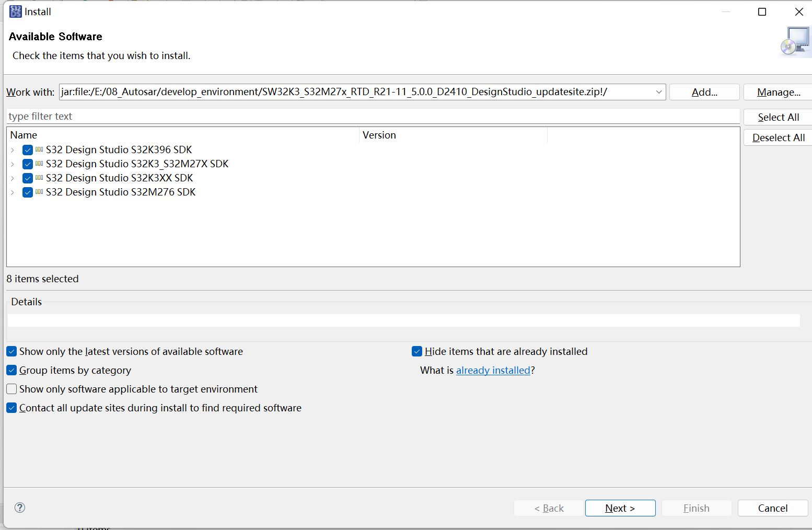Expand the S32K396 SDK tree node
Screen dimensions: 812x530
pyautogui.click(x=13, y=150)
